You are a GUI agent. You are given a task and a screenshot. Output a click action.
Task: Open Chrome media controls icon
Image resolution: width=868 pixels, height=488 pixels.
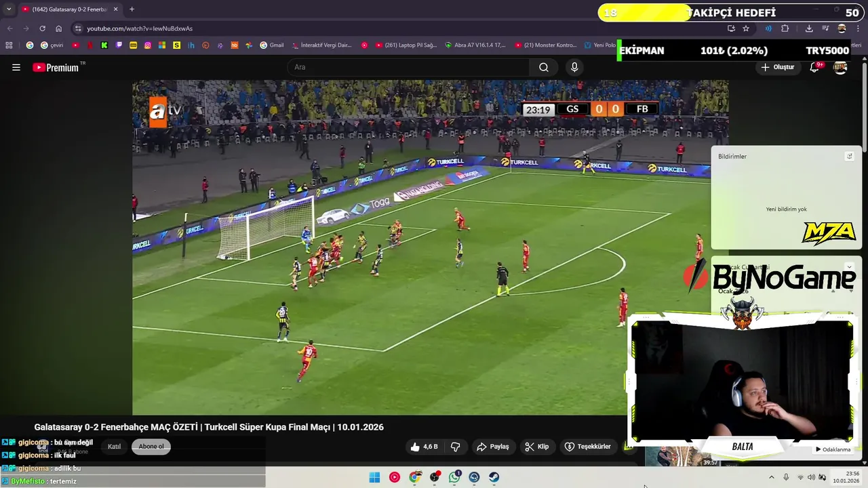825,28
